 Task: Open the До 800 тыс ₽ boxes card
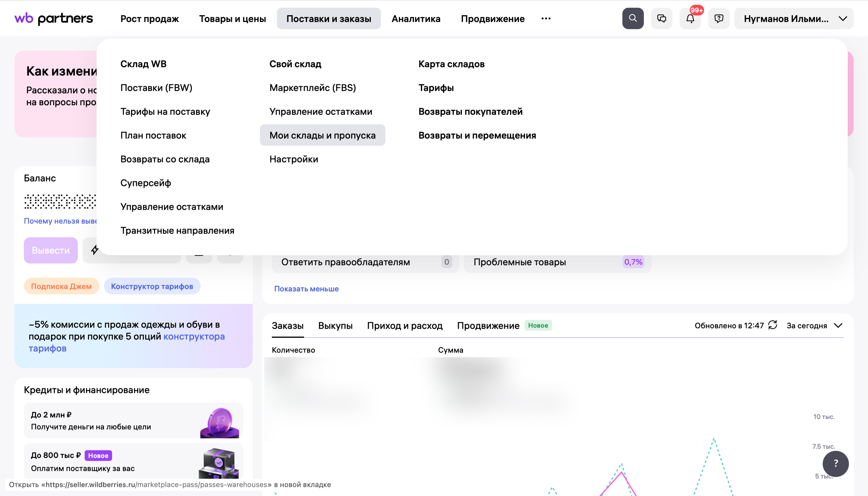coord(133,461)
